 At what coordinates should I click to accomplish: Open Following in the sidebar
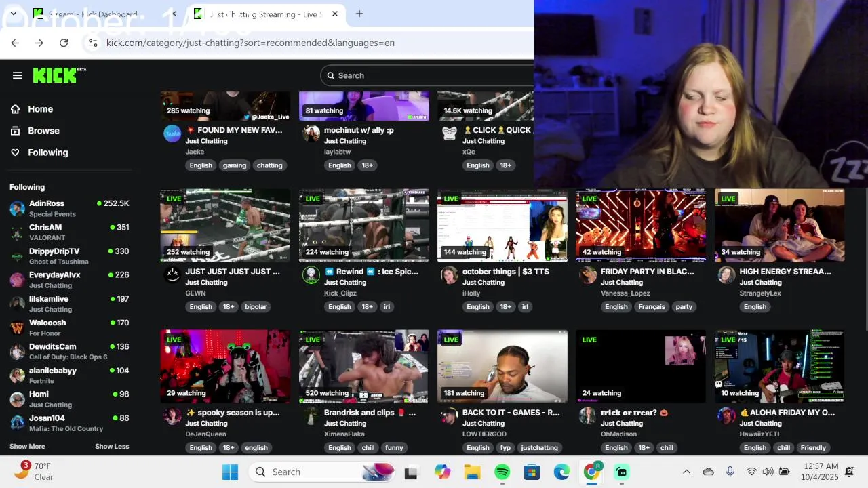[47, 152]
